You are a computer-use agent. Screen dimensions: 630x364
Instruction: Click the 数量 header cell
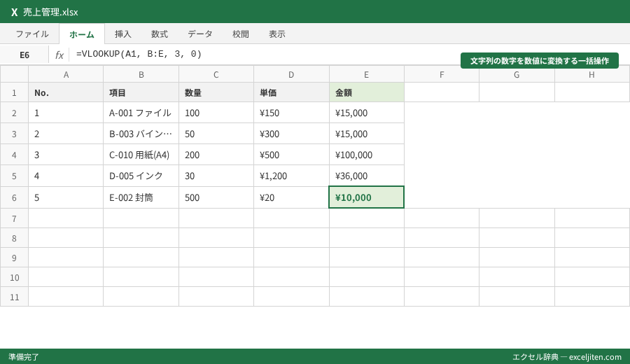216,92
